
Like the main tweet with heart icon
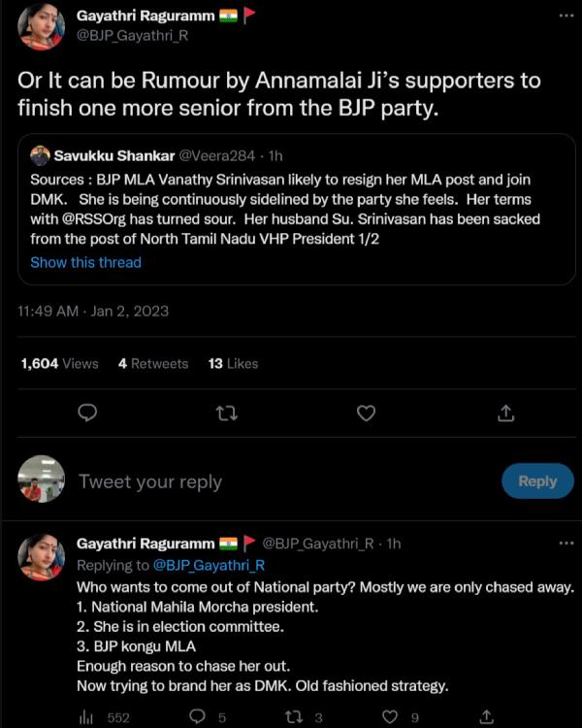point(366,413)
